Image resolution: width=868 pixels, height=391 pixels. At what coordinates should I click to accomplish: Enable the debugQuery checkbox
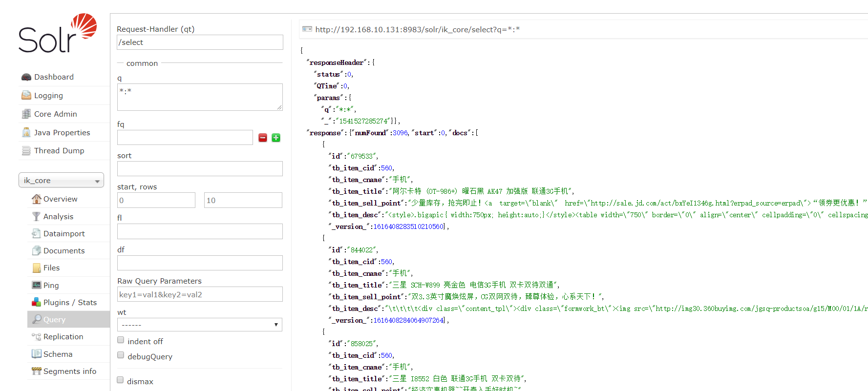pos(121,355)
